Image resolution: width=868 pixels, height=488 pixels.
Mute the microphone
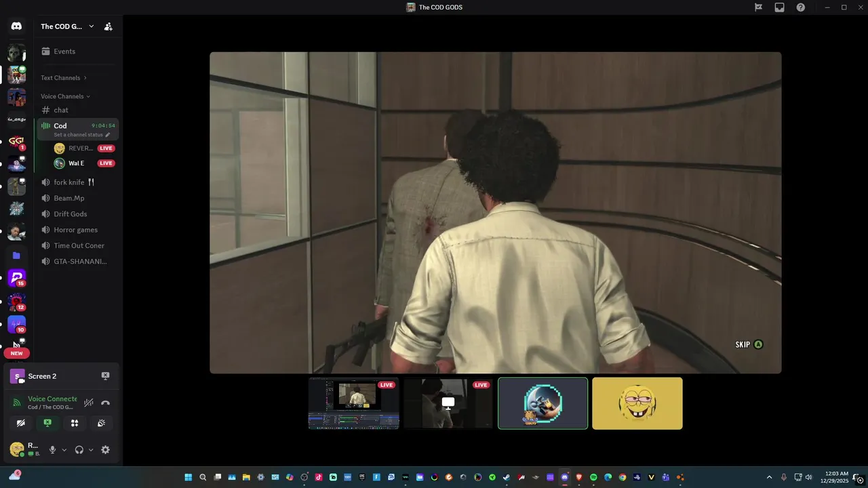[52, 449]
